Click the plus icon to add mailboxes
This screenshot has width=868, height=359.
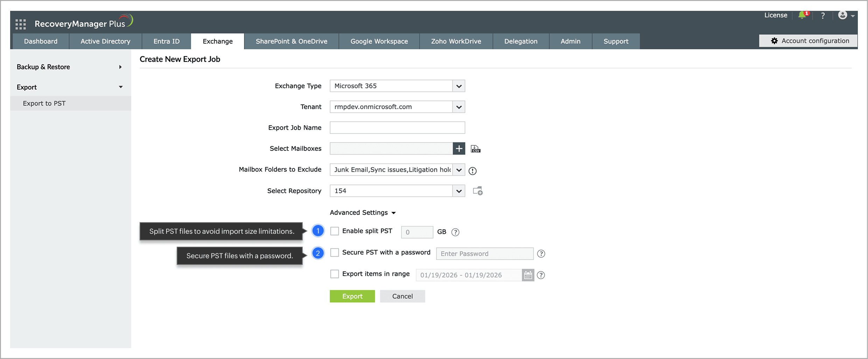point(459,148)
